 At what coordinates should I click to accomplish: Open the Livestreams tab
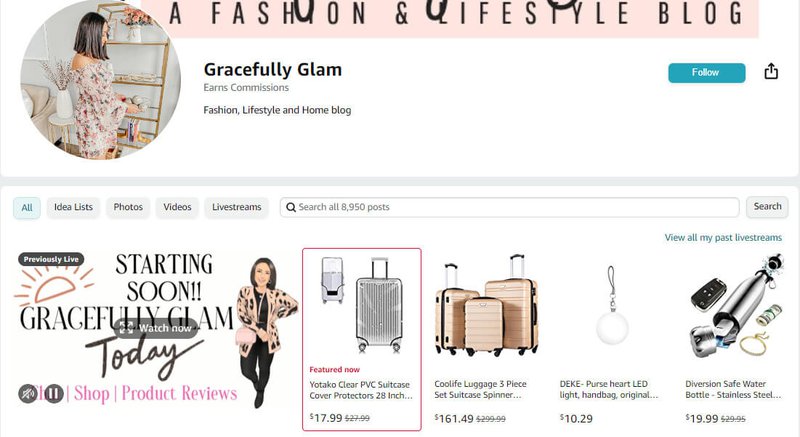[x=237, y=207]
